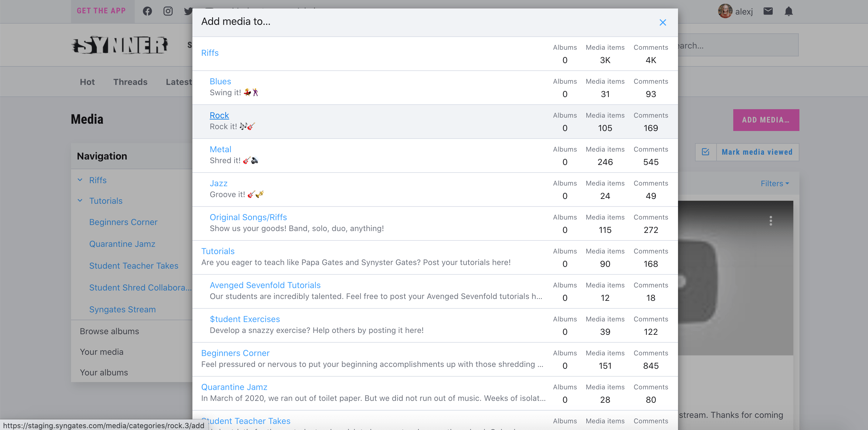
Task: Open Student Teacher Takes in sidebar
Action: click(x=134, y=266)
